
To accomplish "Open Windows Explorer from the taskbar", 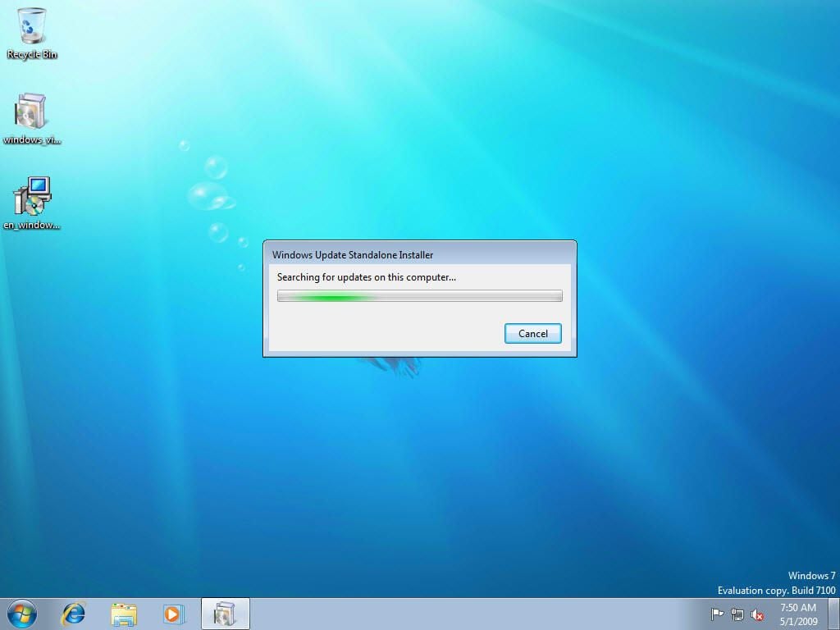I will [124, 614].
